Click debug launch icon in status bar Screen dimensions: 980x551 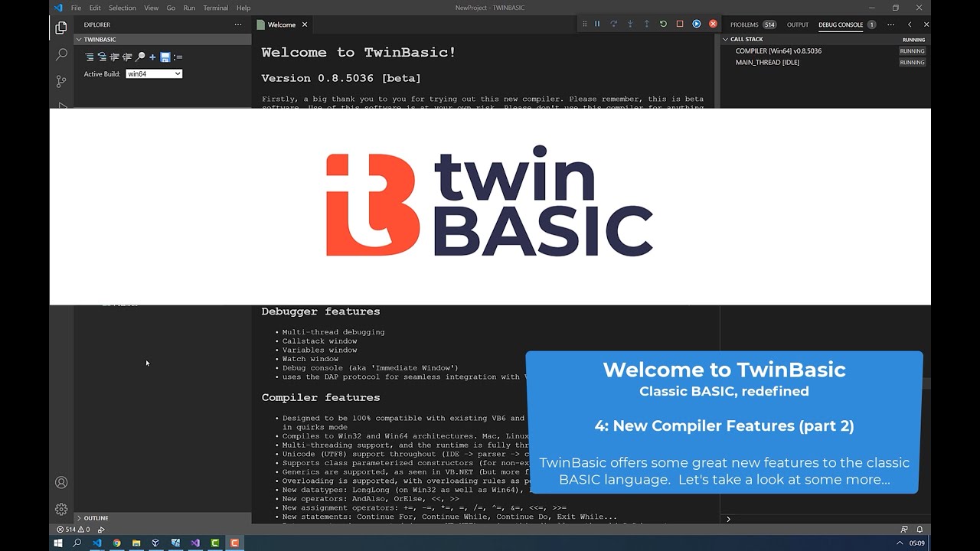[101, 530]
